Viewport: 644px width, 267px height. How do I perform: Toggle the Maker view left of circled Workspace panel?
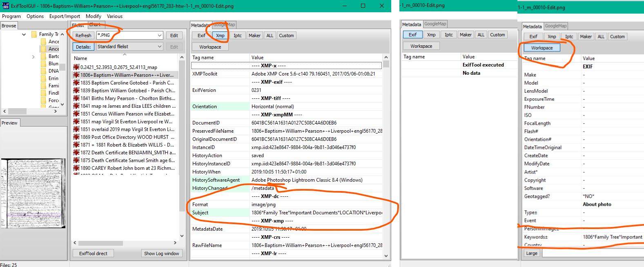[x=466, y=35]
